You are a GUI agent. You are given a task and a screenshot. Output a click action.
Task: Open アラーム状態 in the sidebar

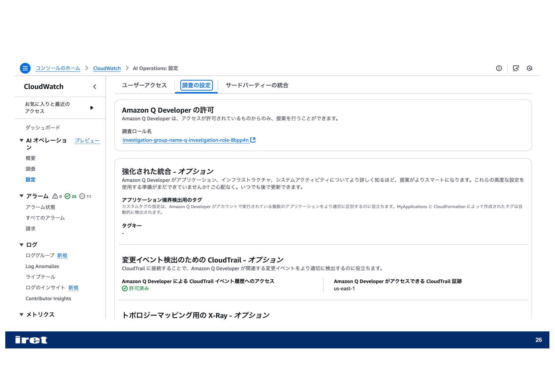(41, 207)
